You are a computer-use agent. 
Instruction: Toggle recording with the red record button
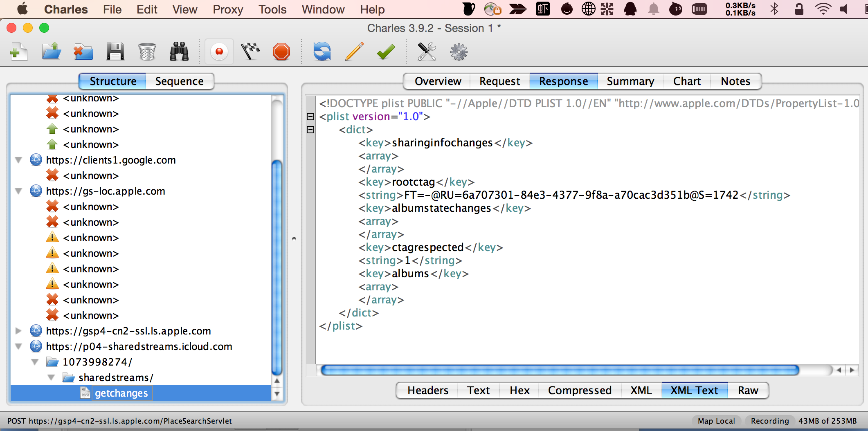pos(219,52)
